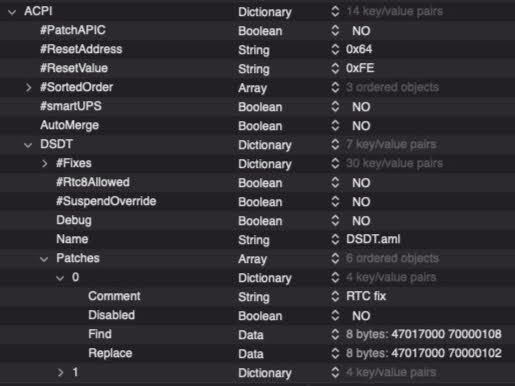
Task: Open type stepper for Name string row
Action: point(335,239)
